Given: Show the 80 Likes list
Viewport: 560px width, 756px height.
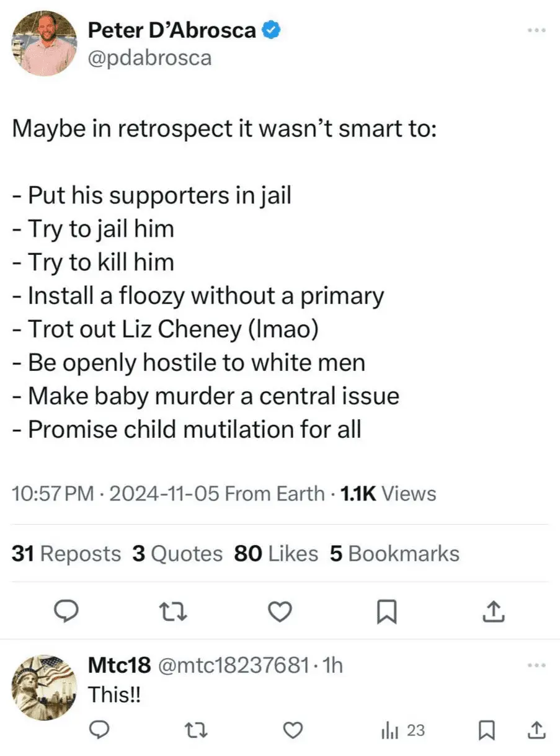Looking at the screenshot, I should pyautogui.click(x=276, y=553).
